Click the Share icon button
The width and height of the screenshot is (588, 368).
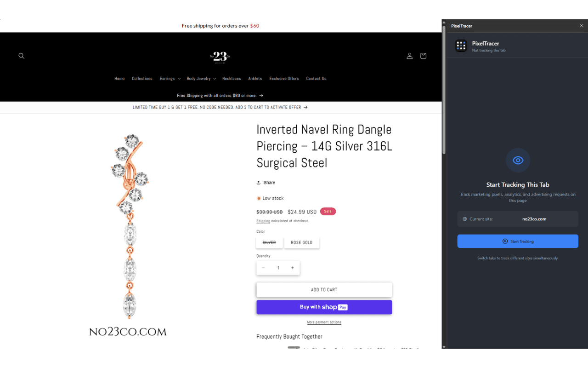coord(266,183)
